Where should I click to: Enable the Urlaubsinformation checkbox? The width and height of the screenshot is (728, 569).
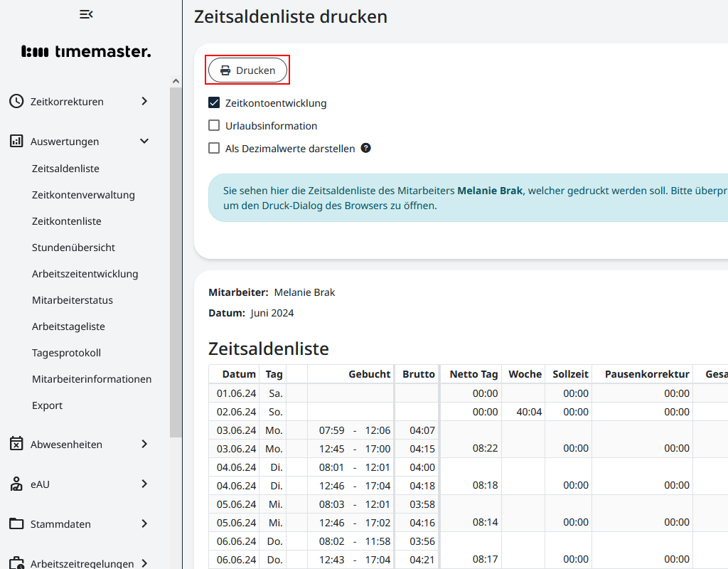click(x=213, y=125)
